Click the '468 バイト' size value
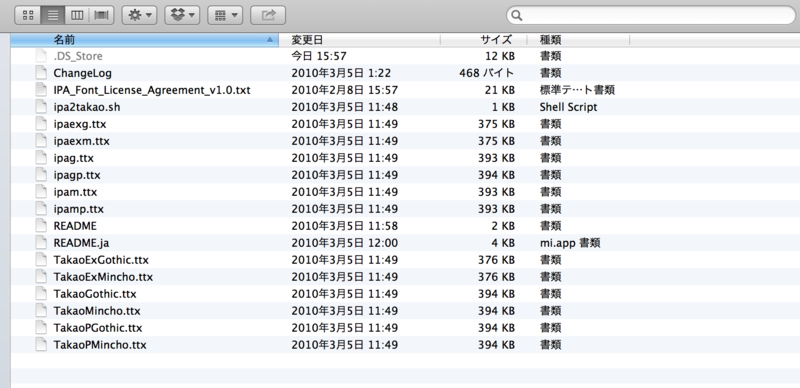This screenshot has height=388, width=800. tap(486, 73)
